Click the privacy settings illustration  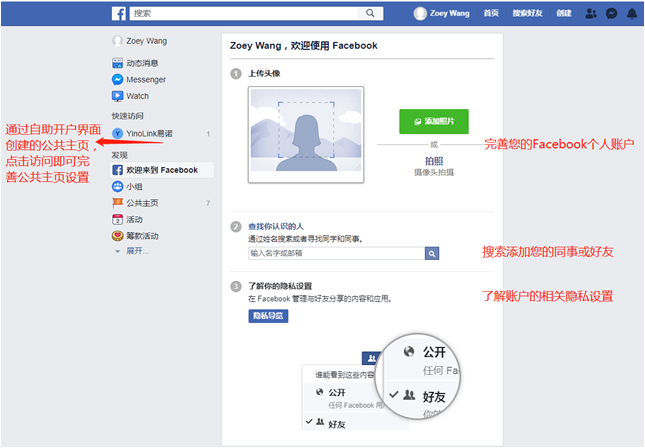pos(381,382)
